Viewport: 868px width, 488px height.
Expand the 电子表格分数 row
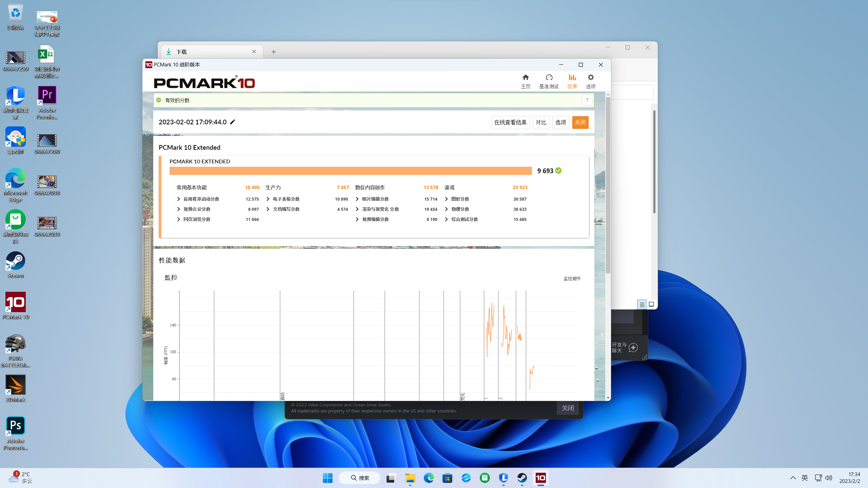click(x=268, y=199)
